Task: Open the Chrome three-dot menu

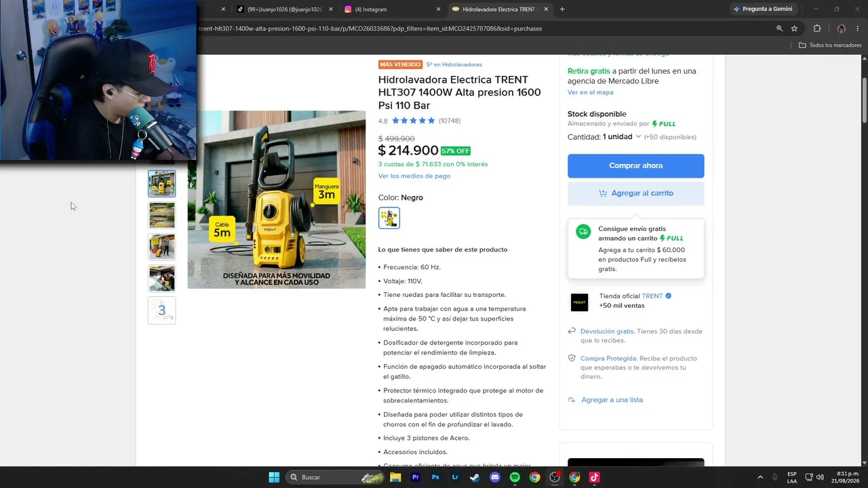Action: pos(858,28)
